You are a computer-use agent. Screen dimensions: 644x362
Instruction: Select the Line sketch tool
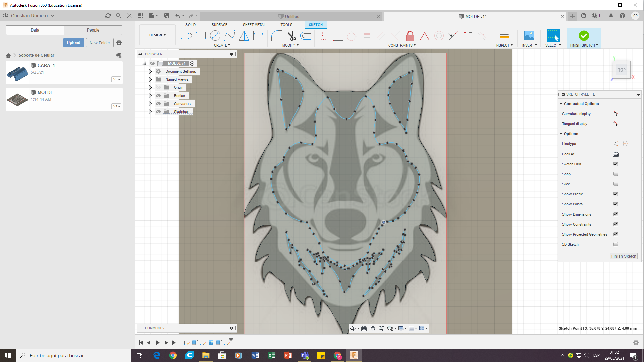coord(186,36)
